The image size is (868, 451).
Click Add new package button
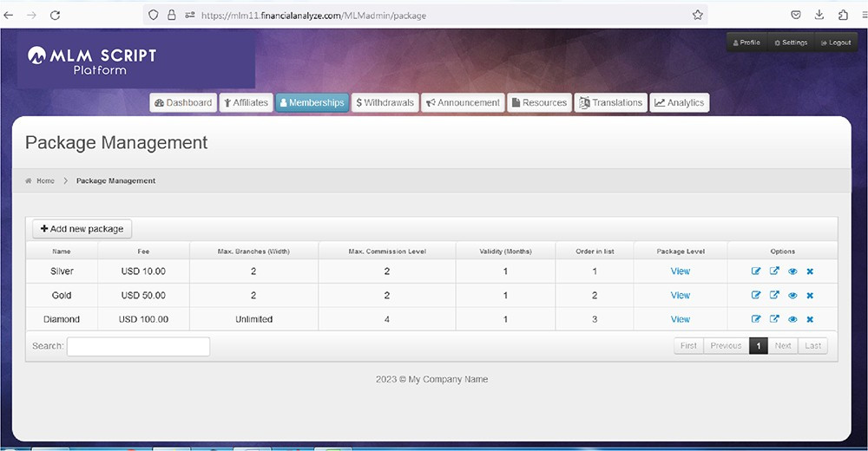tap(82, 229)
